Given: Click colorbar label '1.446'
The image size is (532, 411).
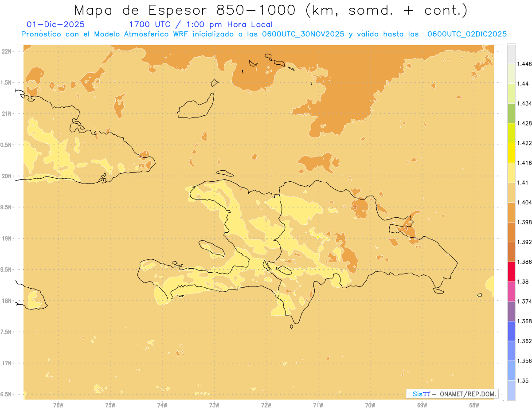Looking at the screenshot, I should (x=524, y=64).
